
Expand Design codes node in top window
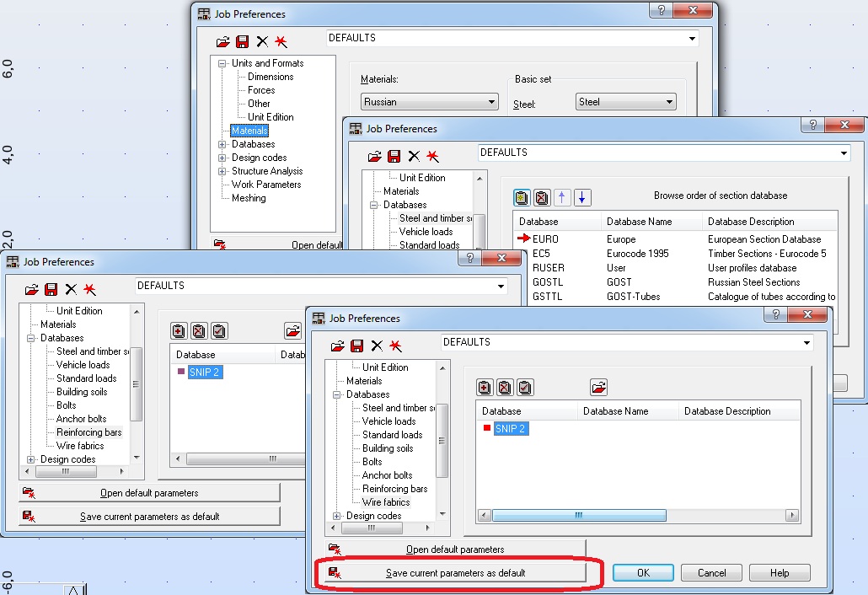tap(222, 158)
